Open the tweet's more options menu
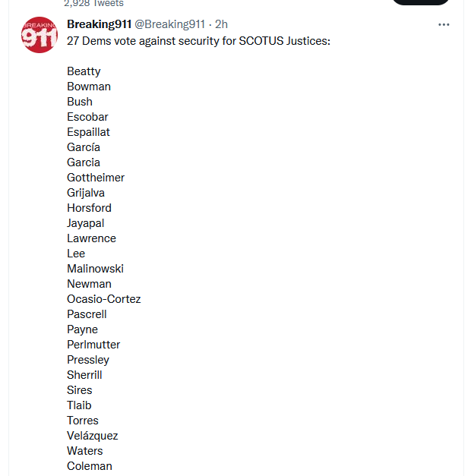This screenshot has width=471, height=476. (444, 24)
